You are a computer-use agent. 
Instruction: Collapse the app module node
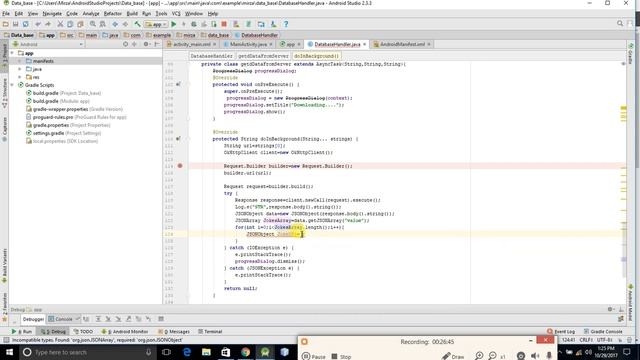click(x=12, y=53)
